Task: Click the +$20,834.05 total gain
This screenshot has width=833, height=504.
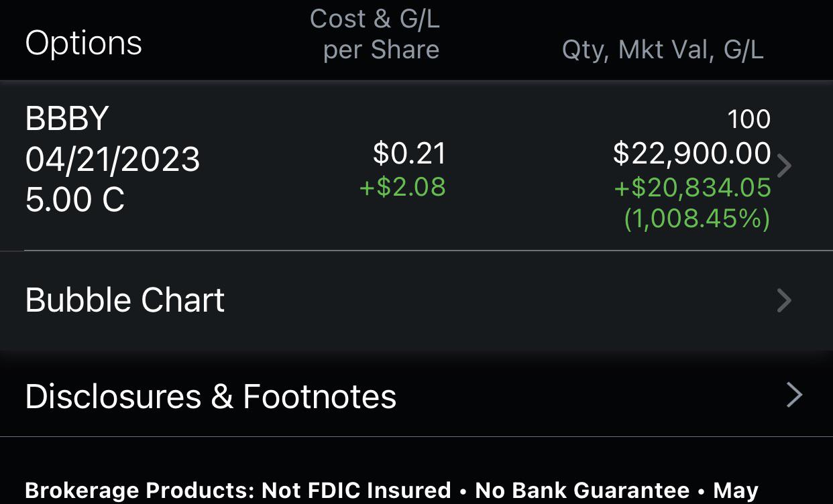Action: (x=692, y=188)
